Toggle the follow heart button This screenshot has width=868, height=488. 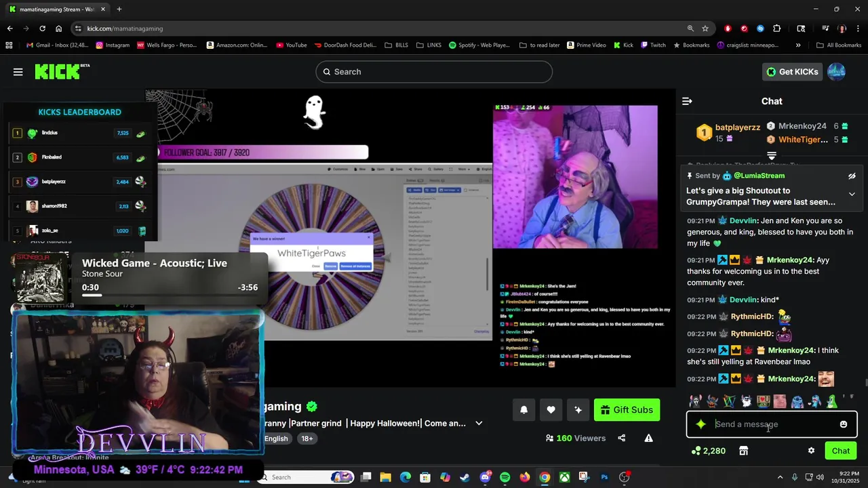point(551,409)
